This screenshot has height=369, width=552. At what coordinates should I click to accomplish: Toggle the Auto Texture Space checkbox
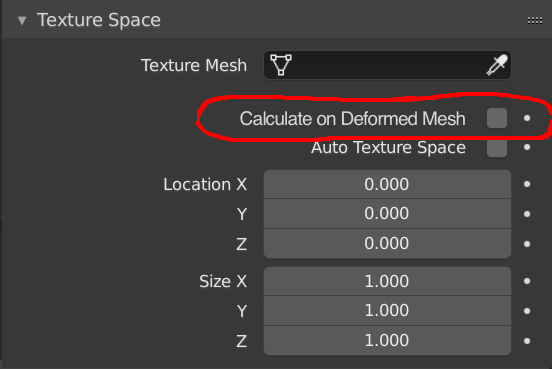click(x=497, y=149)
